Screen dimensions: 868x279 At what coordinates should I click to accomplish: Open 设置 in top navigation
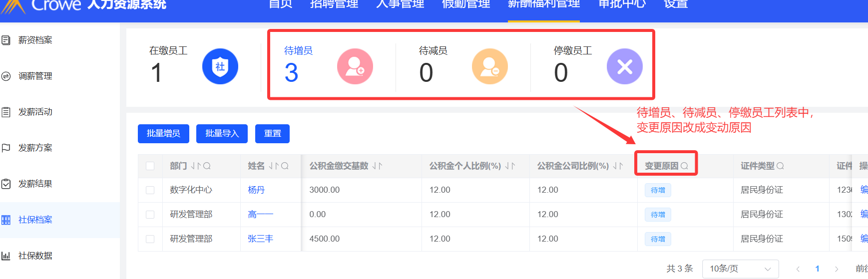tap(676, 4)
